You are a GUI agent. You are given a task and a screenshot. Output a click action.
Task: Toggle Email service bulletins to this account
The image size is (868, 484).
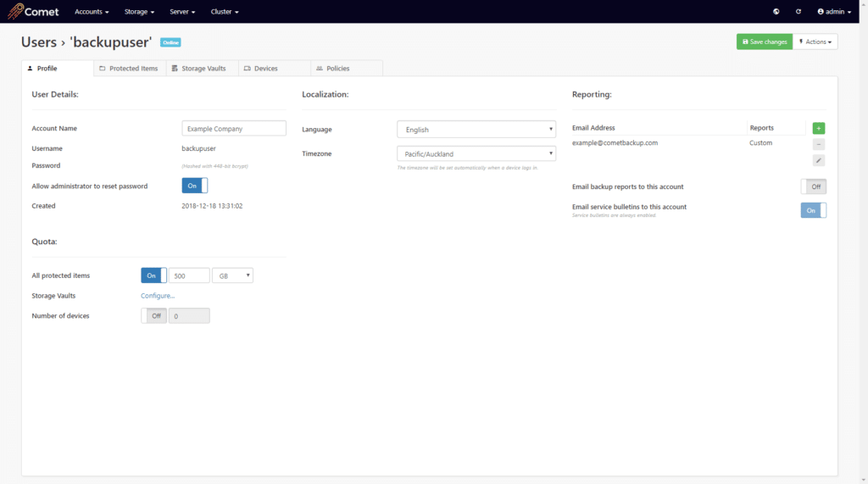coord(813,210)
